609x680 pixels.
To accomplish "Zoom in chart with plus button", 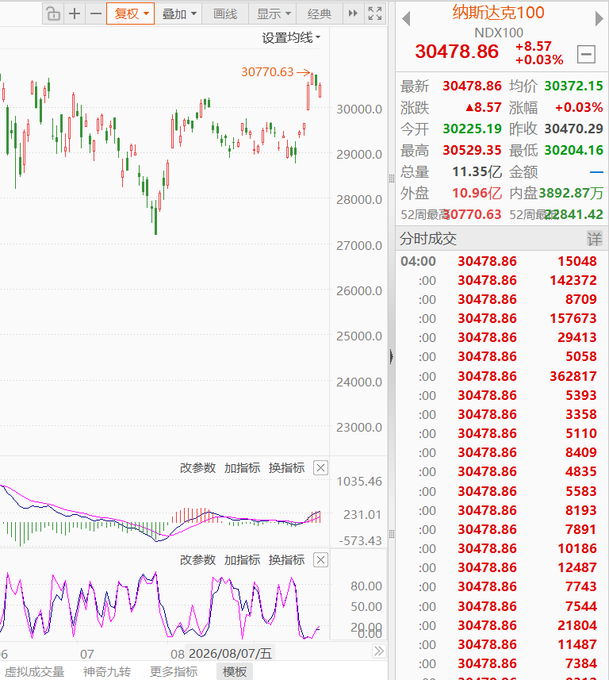I will point(75,14).
